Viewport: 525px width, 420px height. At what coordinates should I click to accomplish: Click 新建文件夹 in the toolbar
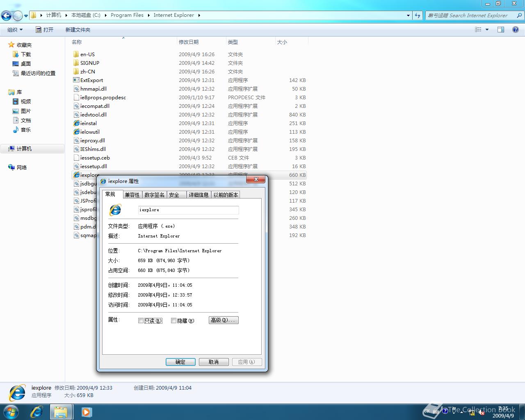point(78,30)
